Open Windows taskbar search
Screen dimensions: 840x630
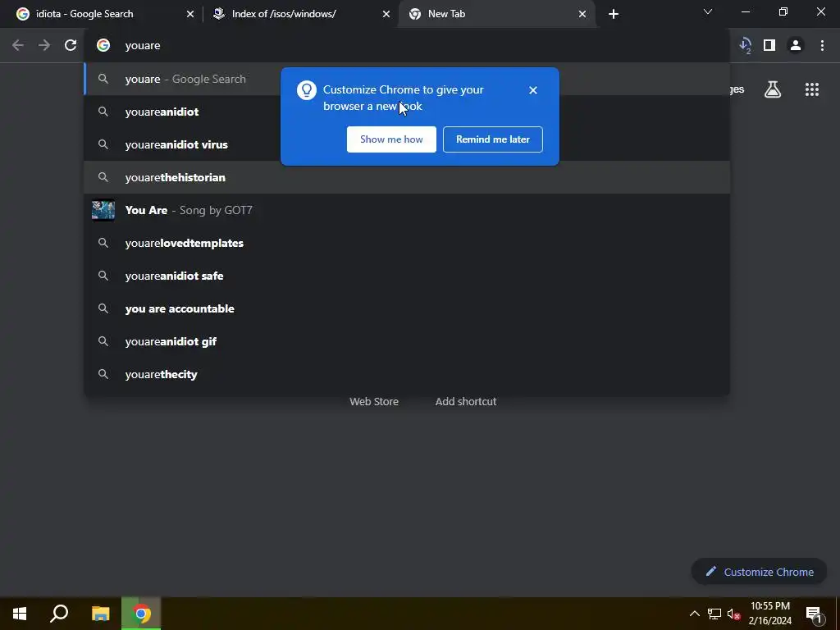pos(59,614)
